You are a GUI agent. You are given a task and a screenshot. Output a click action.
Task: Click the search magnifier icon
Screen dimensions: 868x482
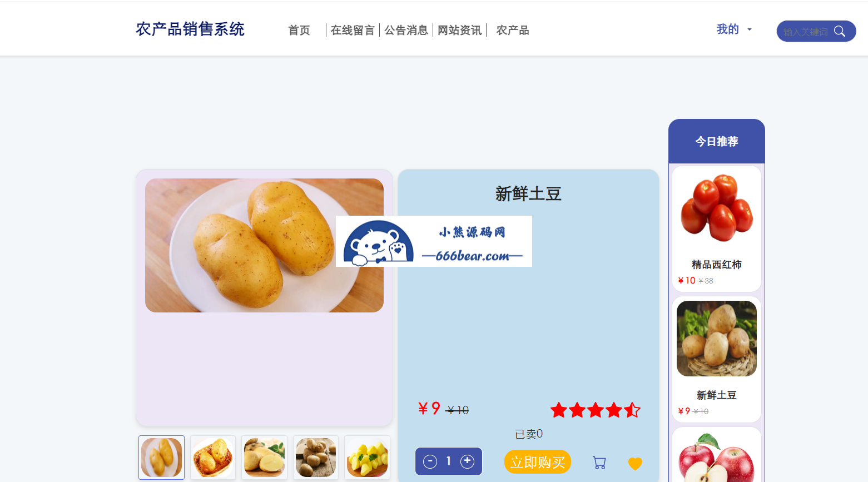click(x=840, y=32)
